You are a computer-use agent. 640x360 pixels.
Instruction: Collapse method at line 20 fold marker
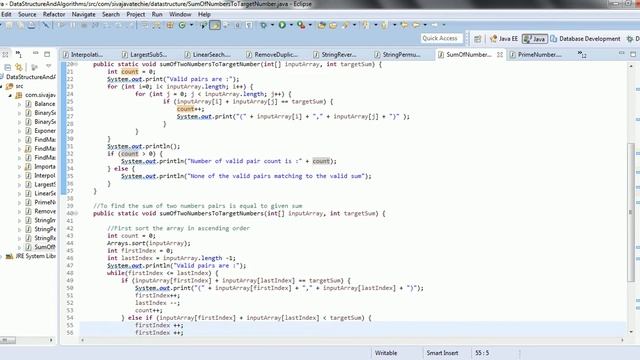76,64
